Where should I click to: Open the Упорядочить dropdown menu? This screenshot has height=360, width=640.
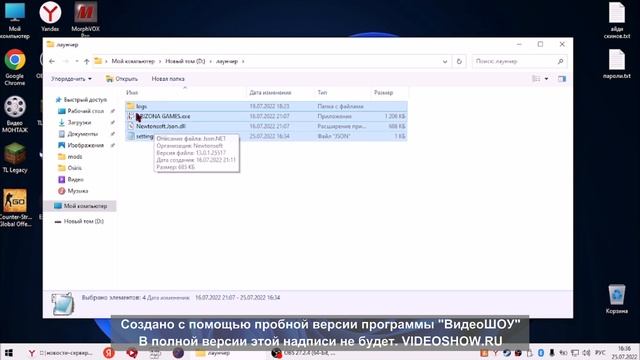pos(71,79)
